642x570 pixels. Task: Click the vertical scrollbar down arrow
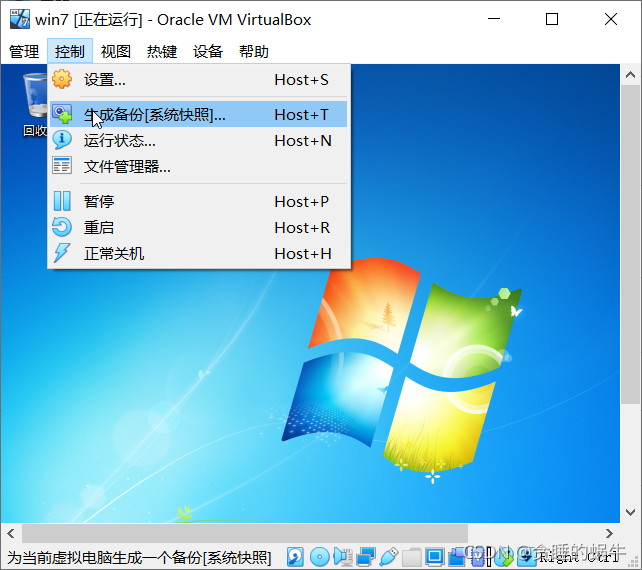click(631, 512)
